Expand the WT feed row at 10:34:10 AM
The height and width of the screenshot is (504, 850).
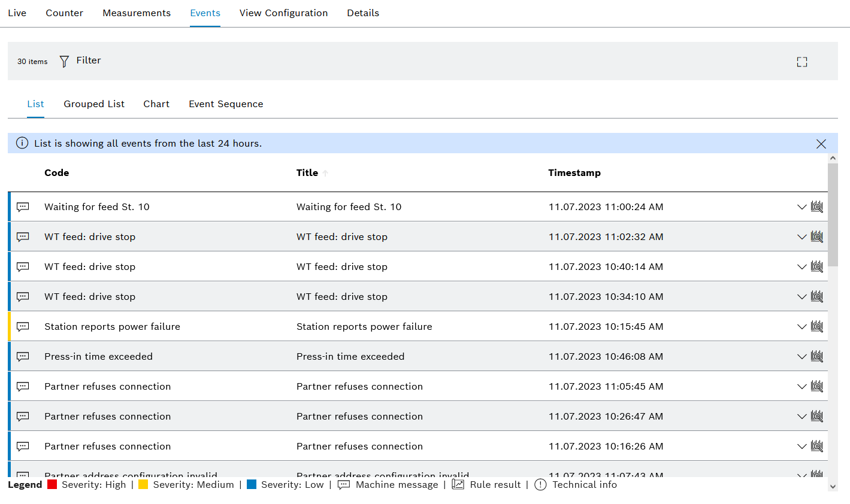click(x=801, y=297)
